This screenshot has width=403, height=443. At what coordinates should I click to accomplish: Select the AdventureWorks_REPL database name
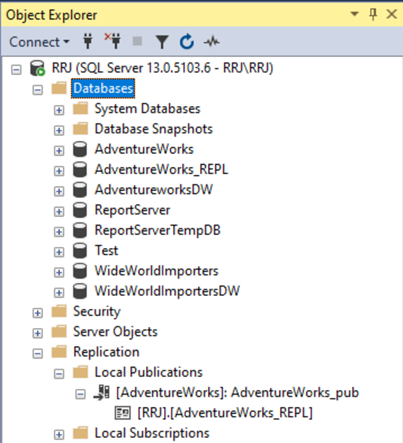click(161, 170)
